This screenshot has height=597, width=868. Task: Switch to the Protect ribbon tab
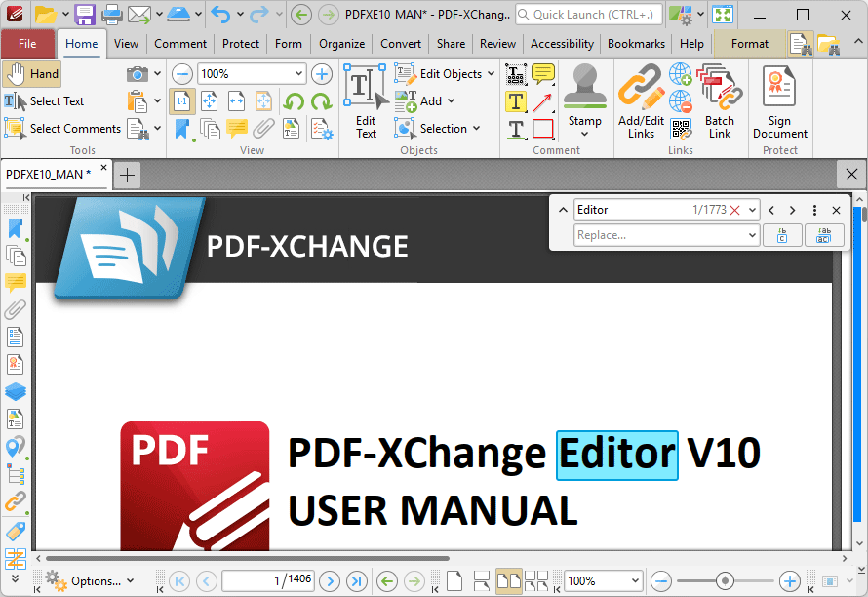[240, 44]
